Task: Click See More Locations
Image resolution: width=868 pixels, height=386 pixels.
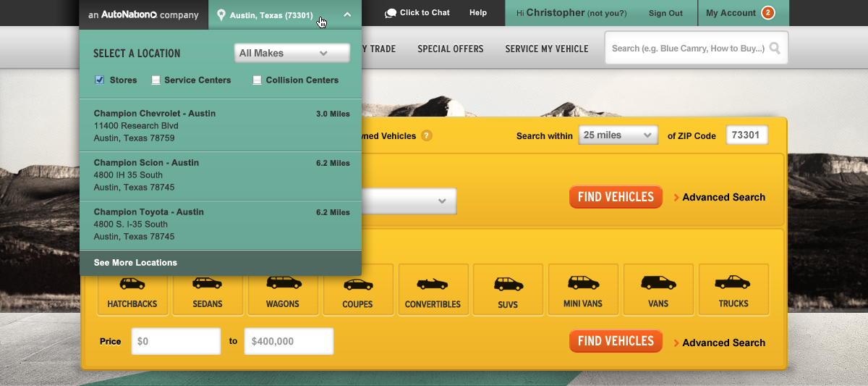Action: [135, 262]
